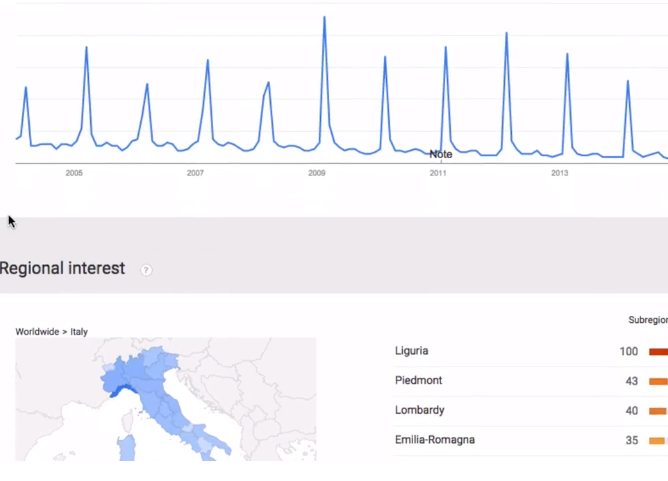Click the 2012 peak on the trend line

(507, 33)
